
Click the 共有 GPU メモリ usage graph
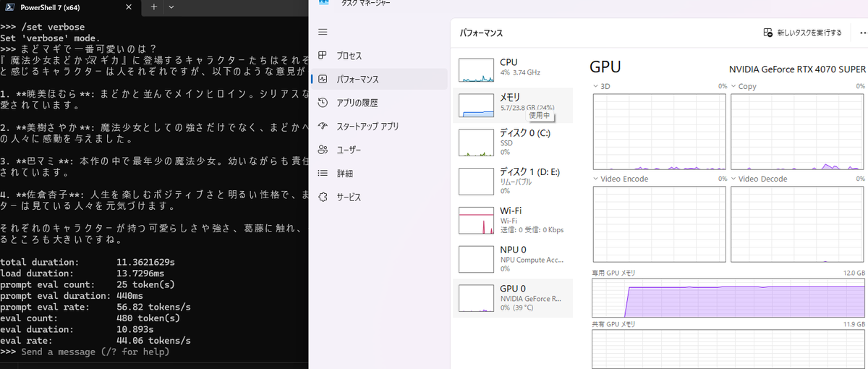point(728,349)
